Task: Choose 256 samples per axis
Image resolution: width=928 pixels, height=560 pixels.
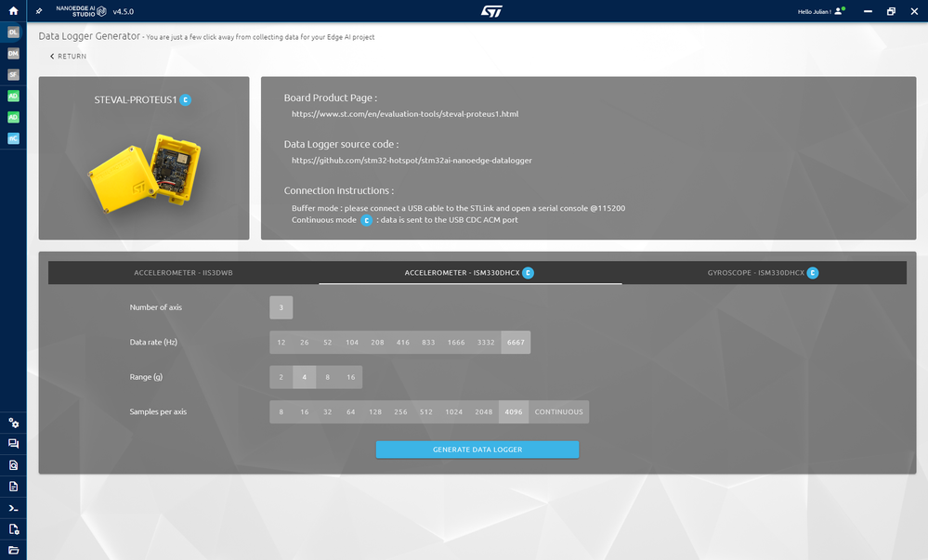Action: (x=400, y=412)
